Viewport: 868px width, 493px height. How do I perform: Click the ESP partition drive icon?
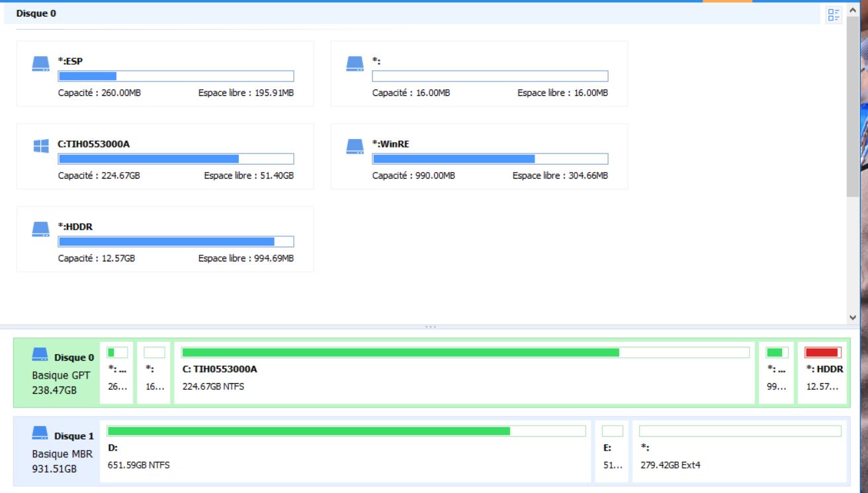point(41,64)
